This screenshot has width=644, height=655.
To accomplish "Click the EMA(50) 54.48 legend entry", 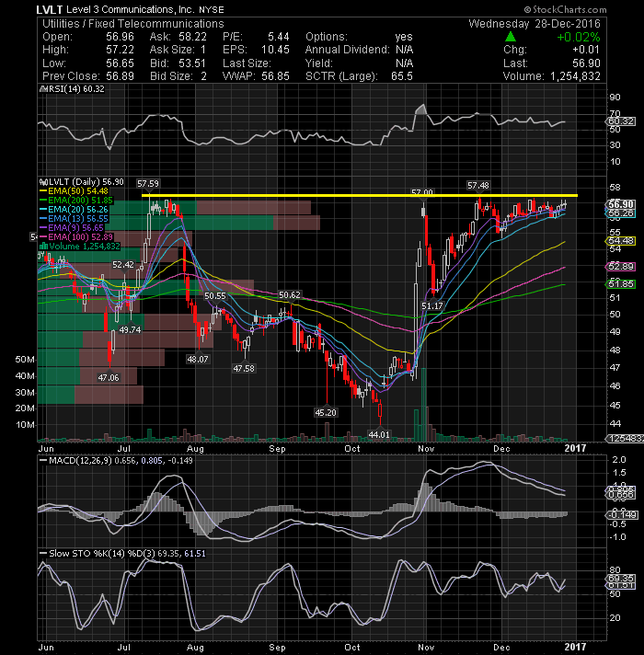I will tap(74, 191).
